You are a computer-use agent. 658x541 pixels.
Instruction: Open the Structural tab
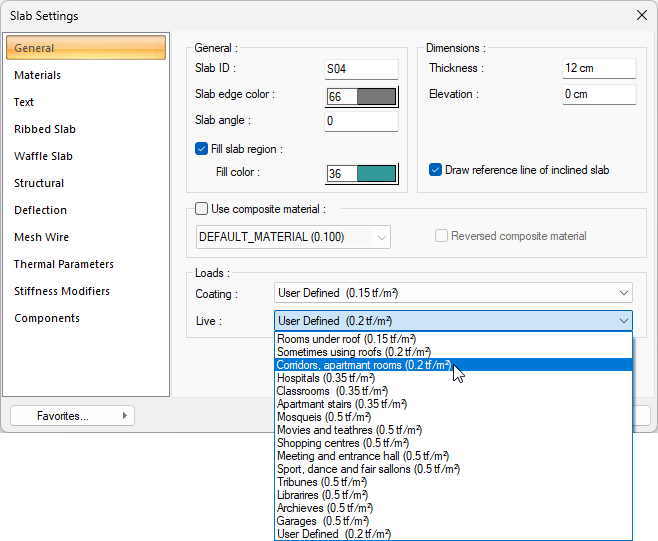(39, 183)
